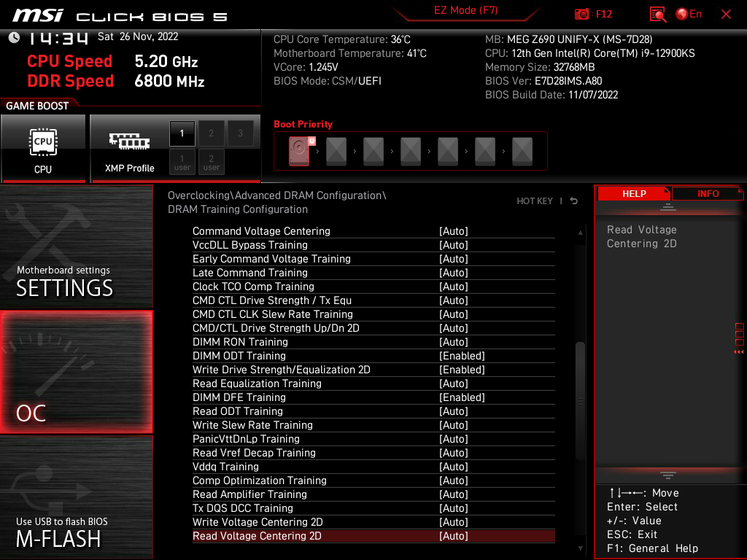Change DIMM ODT Training Enabled value

(x=462, y=356)
